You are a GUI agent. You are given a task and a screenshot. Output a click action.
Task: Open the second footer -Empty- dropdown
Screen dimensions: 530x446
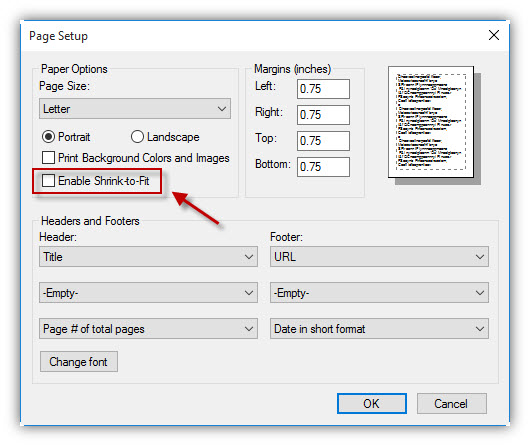pos(379,292)
